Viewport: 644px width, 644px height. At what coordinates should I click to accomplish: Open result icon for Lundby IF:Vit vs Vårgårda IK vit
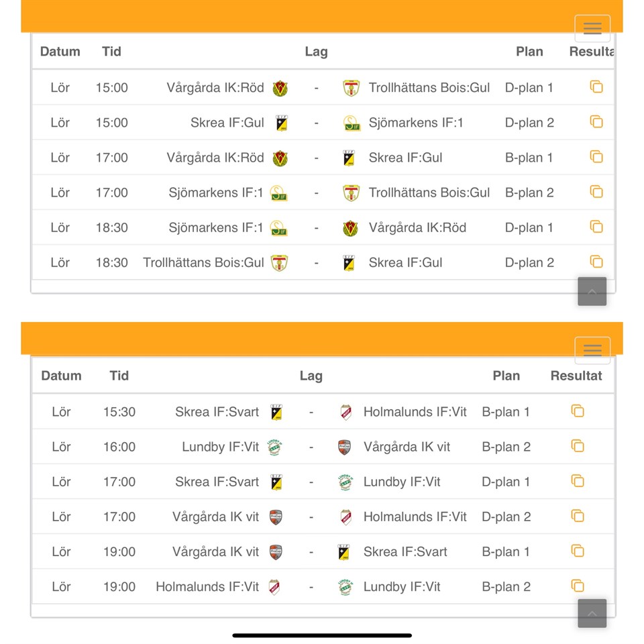click(578, 446)
